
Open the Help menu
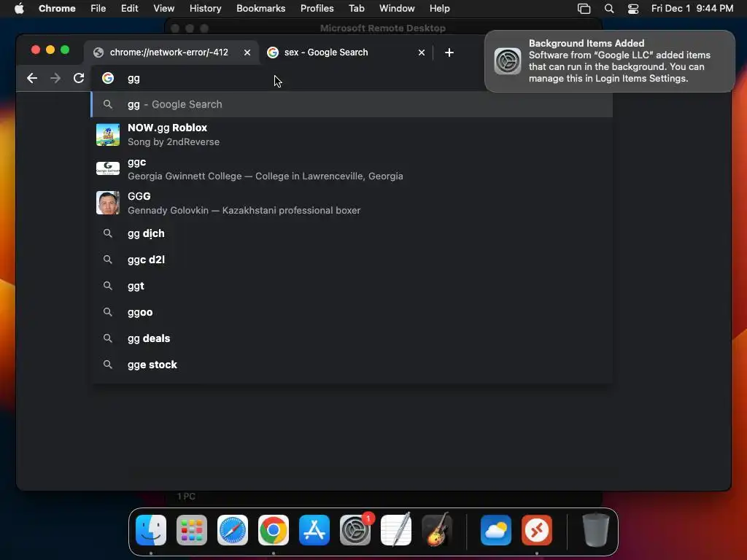[439, 9]
